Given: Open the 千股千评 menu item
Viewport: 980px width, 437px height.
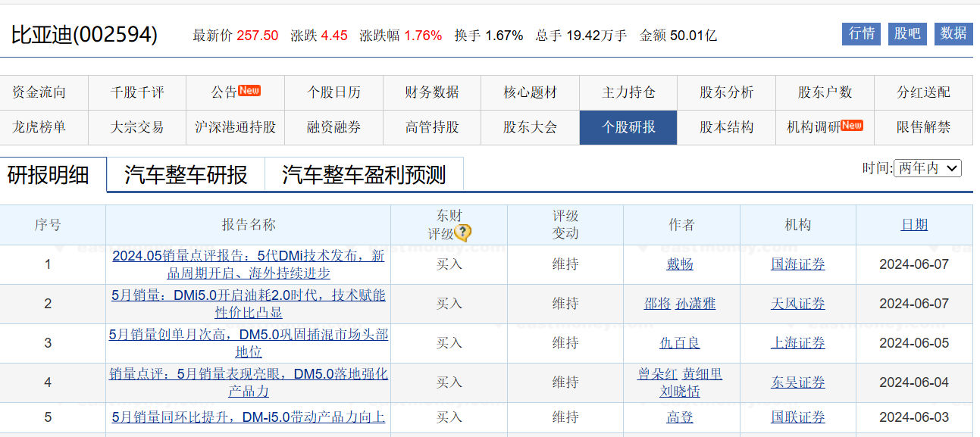Looking at the screenshot, I should pos(137,92).
